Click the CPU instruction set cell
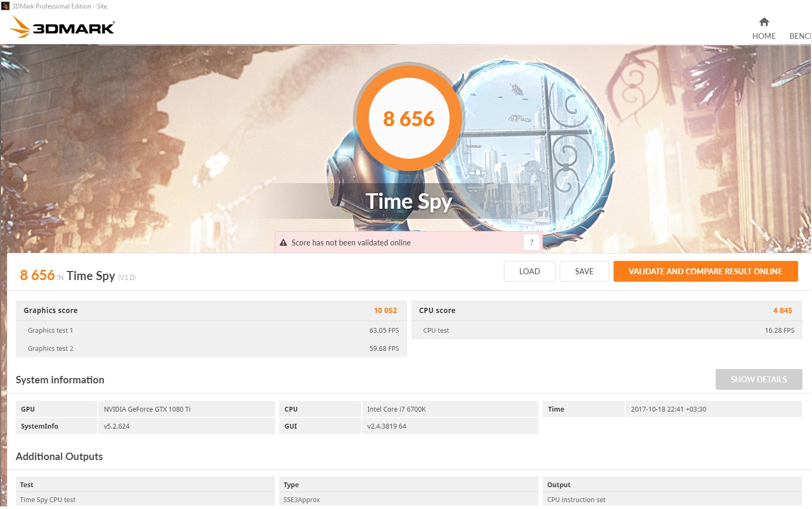The width and height of the screenshot is (812, 509). (x=673, y=499)
